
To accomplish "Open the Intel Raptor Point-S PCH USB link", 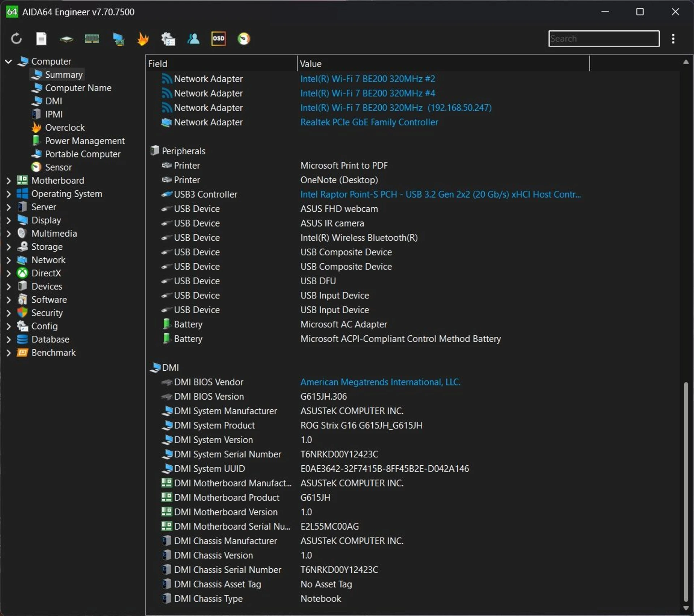I will (441, 194).
